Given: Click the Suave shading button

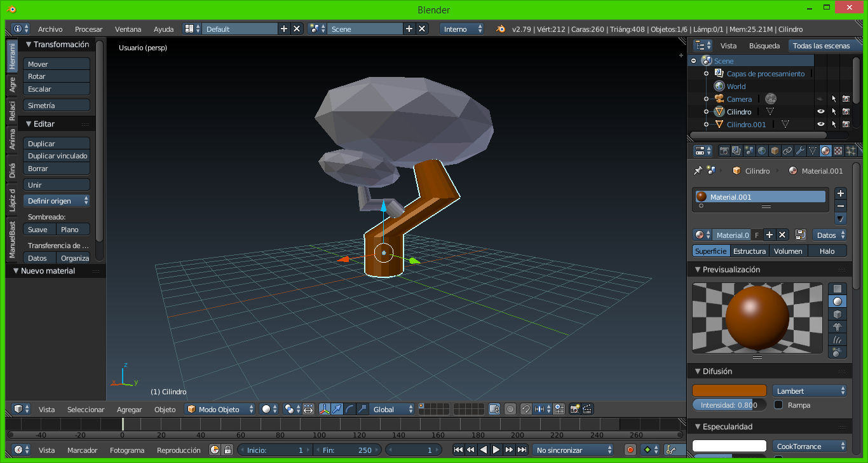Looking at the screenshot, I should coord(39,230).
